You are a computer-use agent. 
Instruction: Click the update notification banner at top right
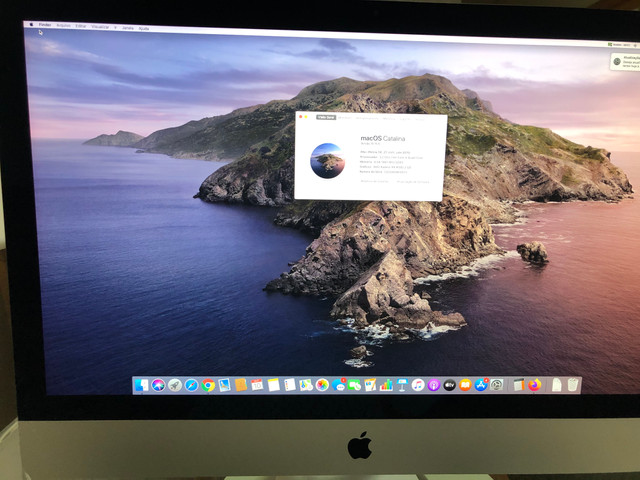(625, 62)
